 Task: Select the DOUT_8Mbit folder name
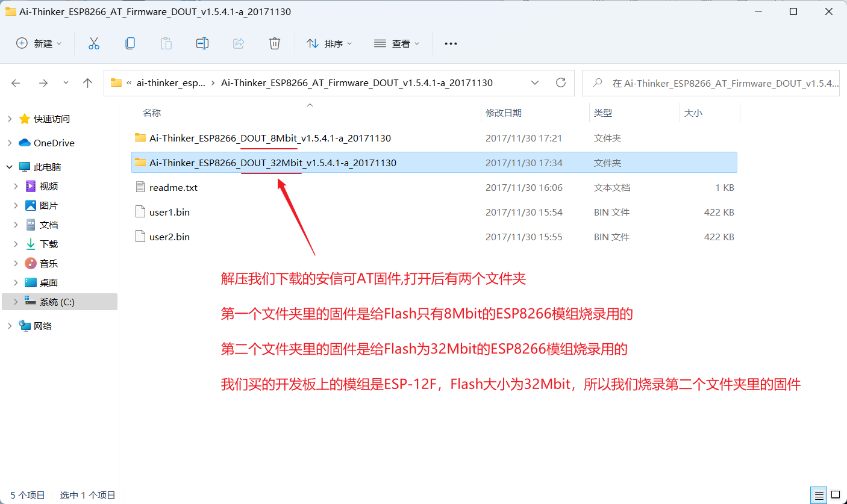point(270,138)
